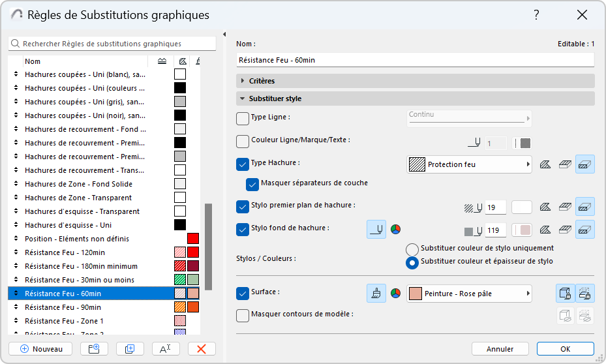
Task: Click the duplicate rule icon button
Action: 130,349
